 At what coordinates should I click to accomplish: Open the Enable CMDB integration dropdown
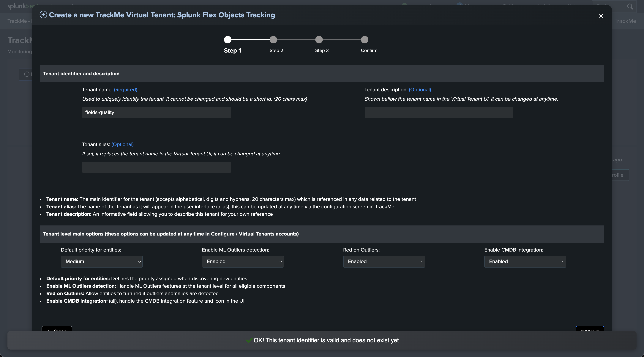[525, 261]
